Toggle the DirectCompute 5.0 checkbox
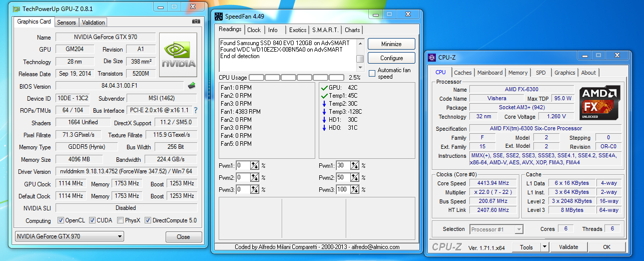This screenshot has height=261, width=644. click(x=148, y=220)
